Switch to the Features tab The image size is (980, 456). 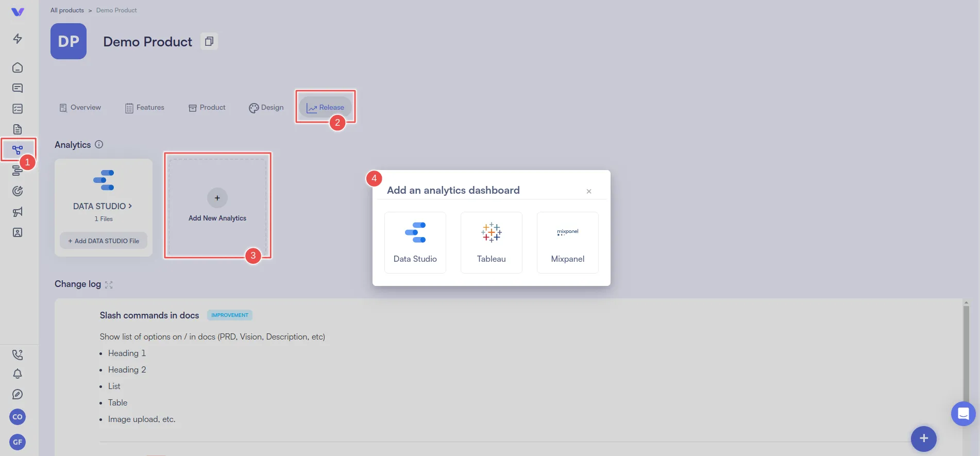coord(145,108)
